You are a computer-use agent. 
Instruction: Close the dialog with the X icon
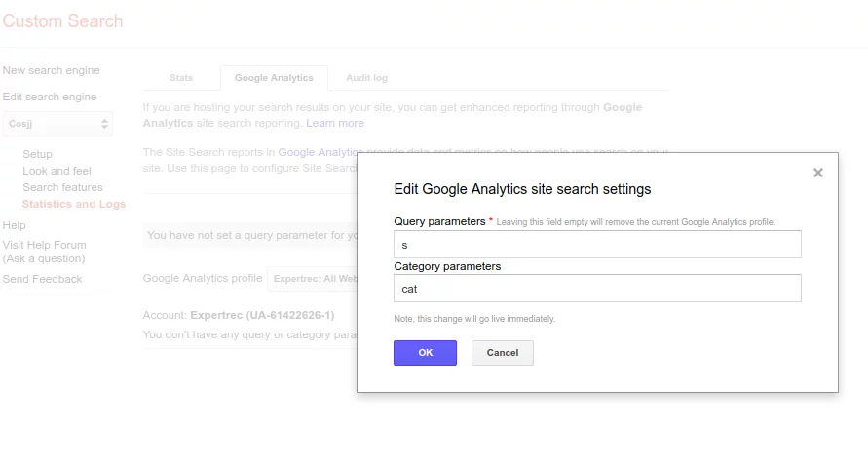pos(818,173)
